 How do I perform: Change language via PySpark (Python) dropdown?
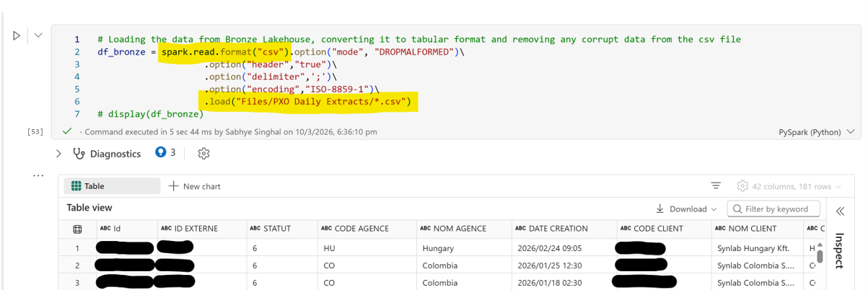(x=817, y=132)
